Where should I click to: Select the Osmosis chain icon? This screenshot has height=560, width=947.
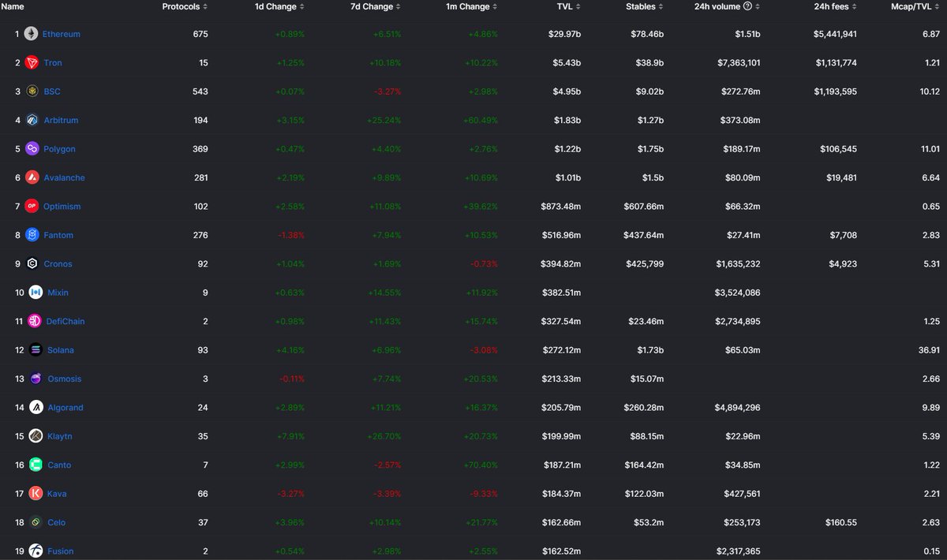coord(35,379)
